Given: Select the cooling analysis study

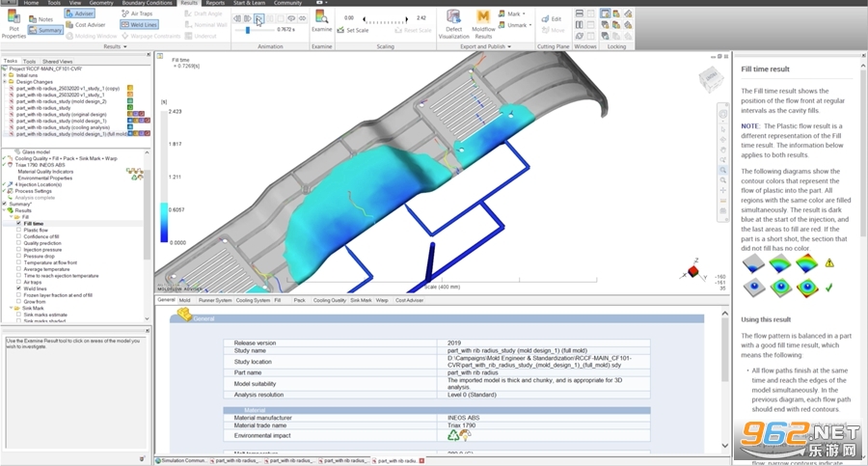Looking at the screenshot, I should (x=63, y=127).
